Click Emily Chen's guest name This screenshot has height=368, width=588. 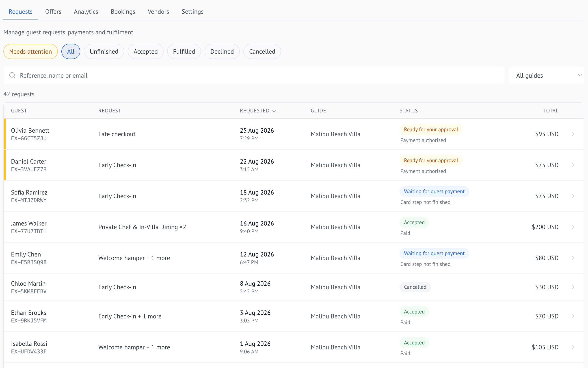[x=26, y=254]
